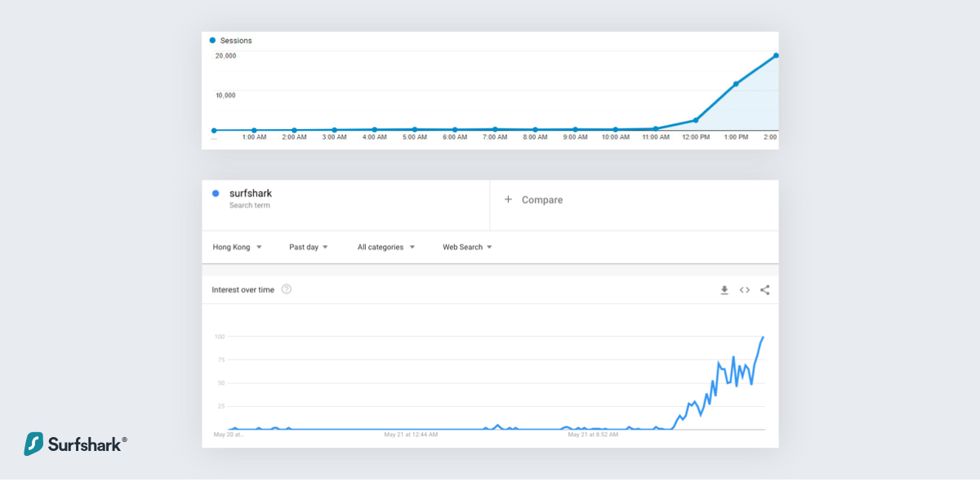Click the 'Interest over time' heading
This screenshot has width=980, height=482.
(x=243, y=290)
